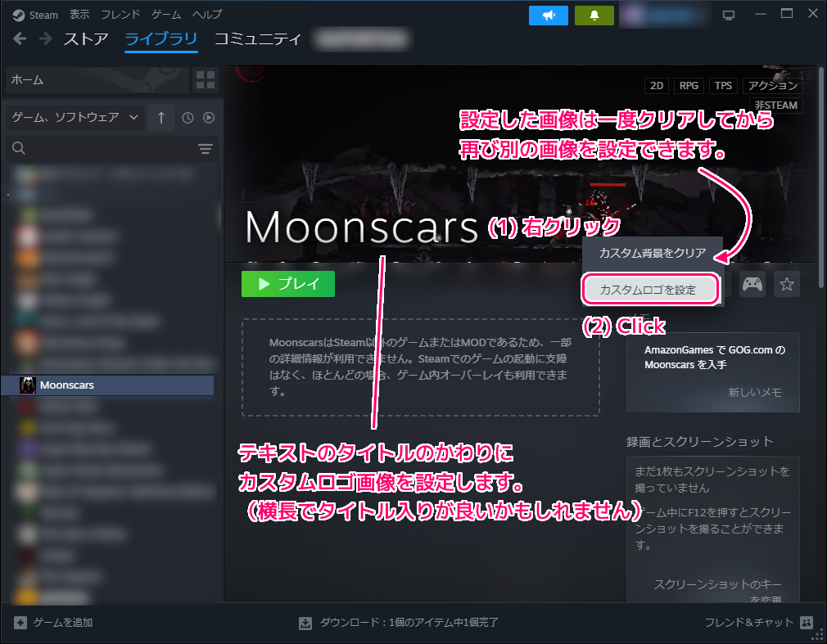
Task: Click the Steam logo menu
Action: 35,16
